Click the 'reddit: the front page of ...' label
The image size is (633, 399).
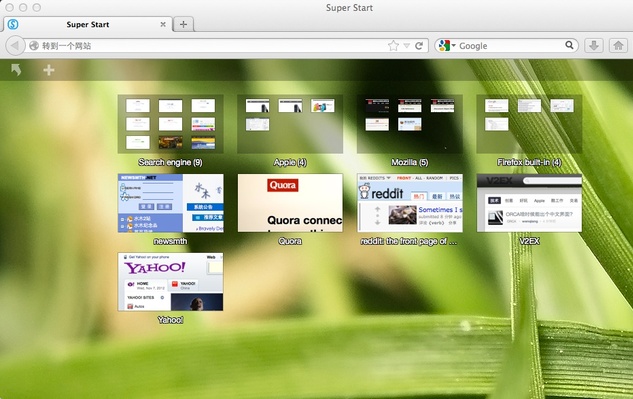[409, 241]
